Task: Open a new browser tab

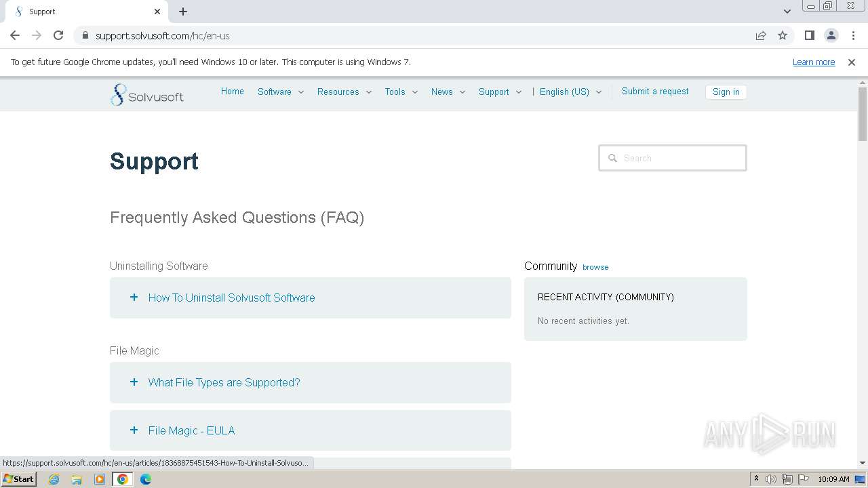Action: [x=183, y=12]
